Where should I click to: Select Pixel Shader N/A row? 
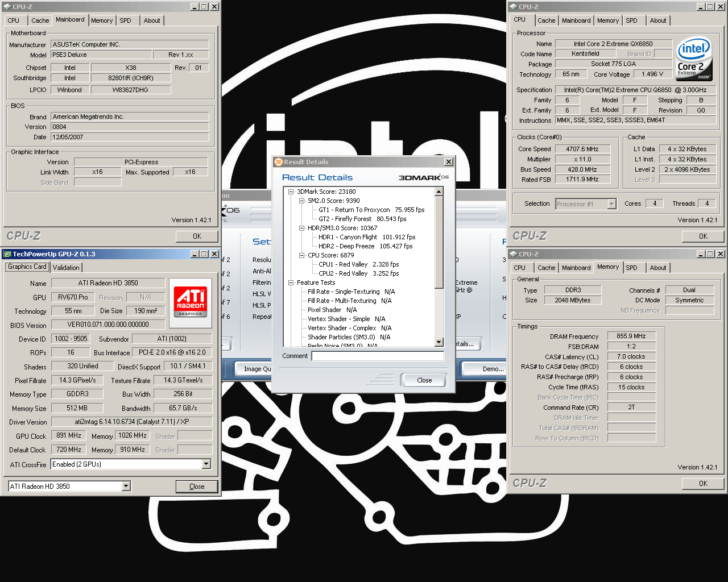pyautogui.click(x=332, y=310)
